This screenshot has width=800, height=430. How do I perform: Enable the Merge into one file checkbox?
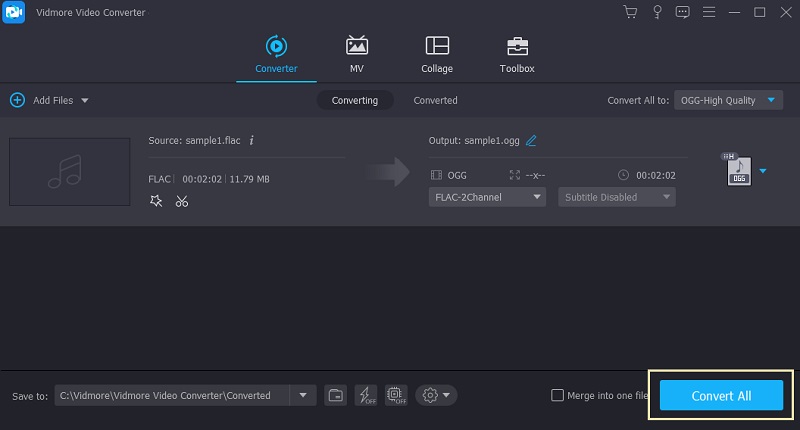click(557, 395)
